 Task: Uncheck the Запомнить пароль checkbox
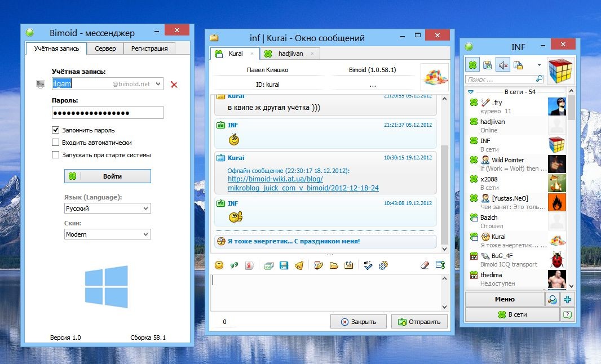[55, 130]
